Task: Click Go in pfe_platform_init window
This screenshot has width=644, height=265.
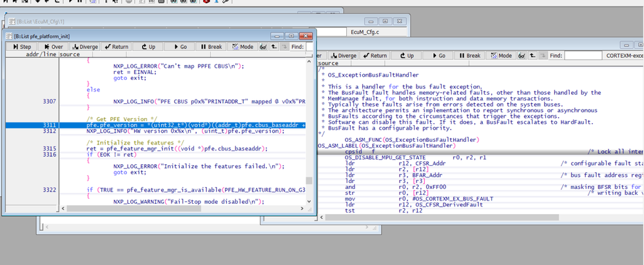Action: coord(179,47)
